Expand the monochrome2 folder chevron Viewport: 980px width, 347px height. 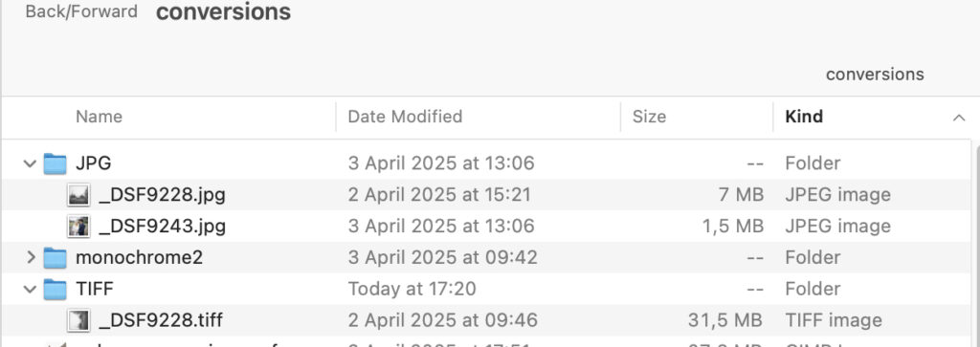tap(31, 257)
